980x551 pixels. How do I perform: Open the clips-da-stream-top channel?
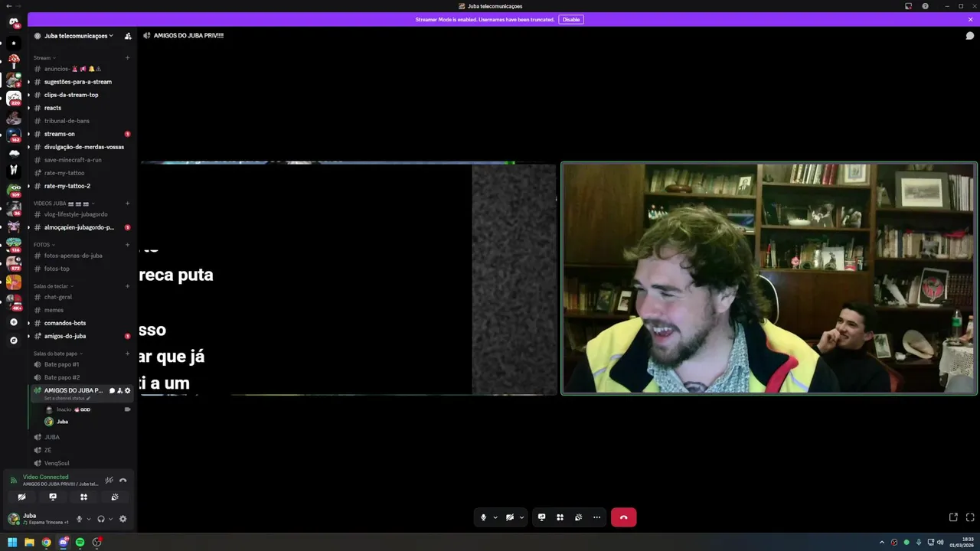click(82, 95)
